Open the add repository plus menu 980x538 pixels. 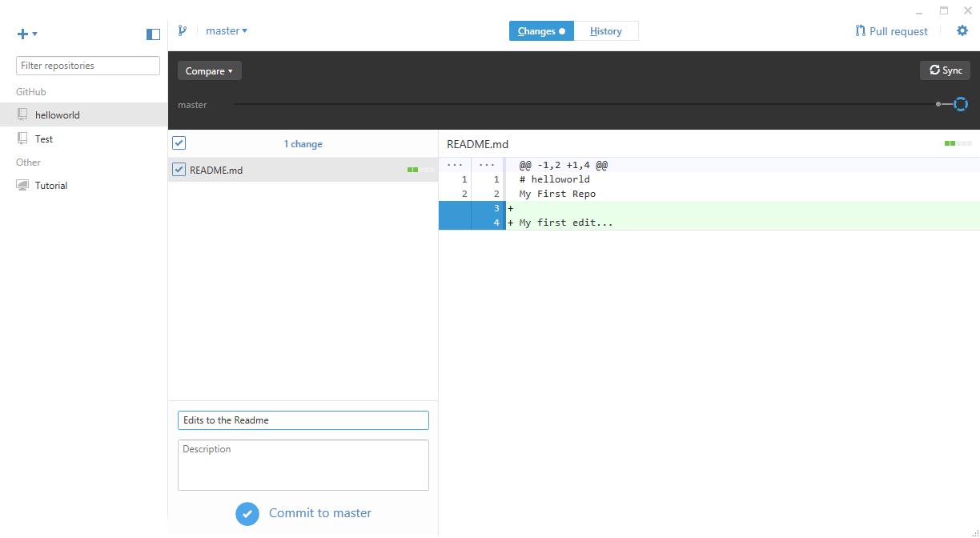[x=27, y=34]
